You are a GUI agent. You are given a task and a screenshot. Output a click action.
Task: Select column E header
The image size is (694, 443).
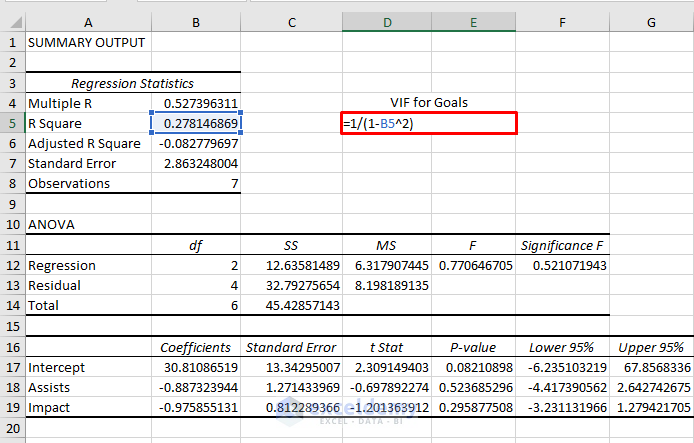[474, 22]
